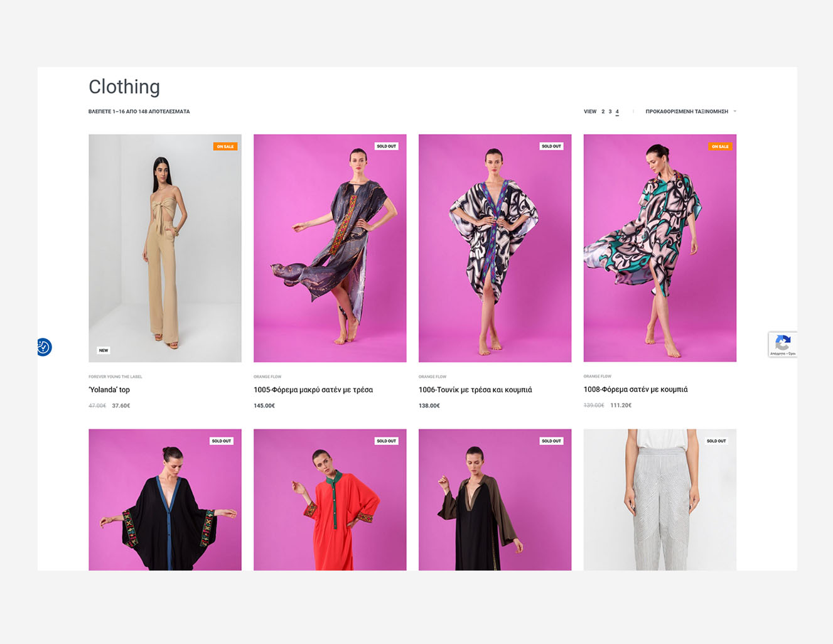
Task: Click the NEW badge on Yolanda top
Action: point(104,350)
